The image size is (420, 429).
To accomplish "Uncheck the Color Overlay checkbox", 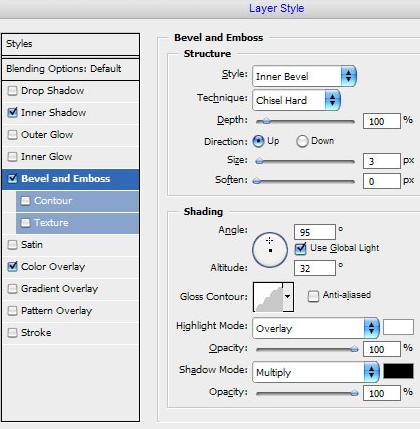I will pyautogui.click(x=12, y=267).
